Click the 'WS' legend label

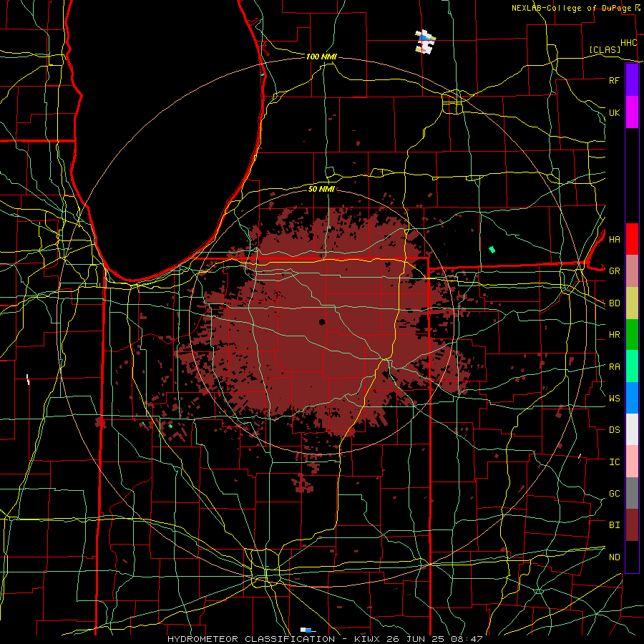coord(614,399)
